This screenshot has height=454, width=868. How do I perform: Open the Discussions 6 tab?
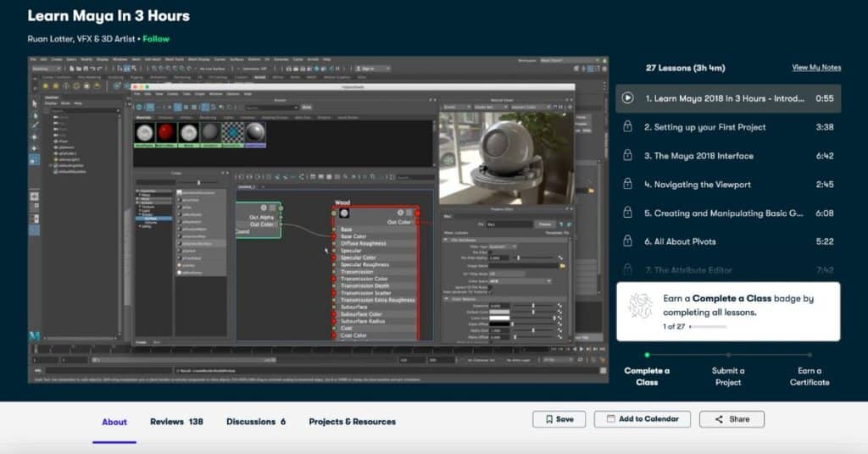(x=256, y=422)
